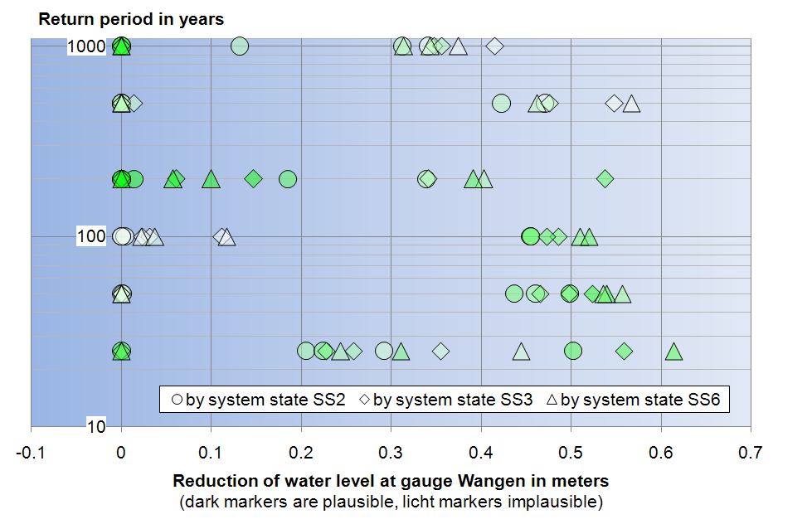This screenshot has width=812, height=524.
Task: Click the -0.1 tick label on horizontal axis
Action: (31, 453)
